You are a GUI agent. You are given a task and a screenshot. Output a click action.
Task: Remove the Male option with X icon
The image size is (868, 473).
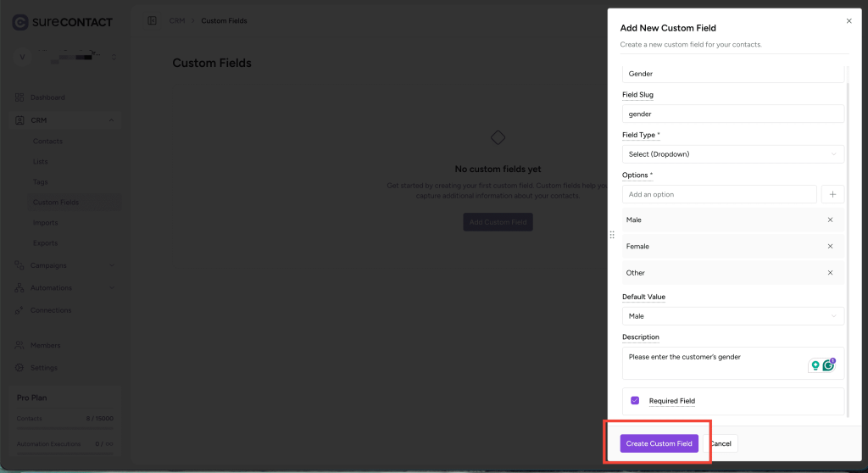(830, 220)
